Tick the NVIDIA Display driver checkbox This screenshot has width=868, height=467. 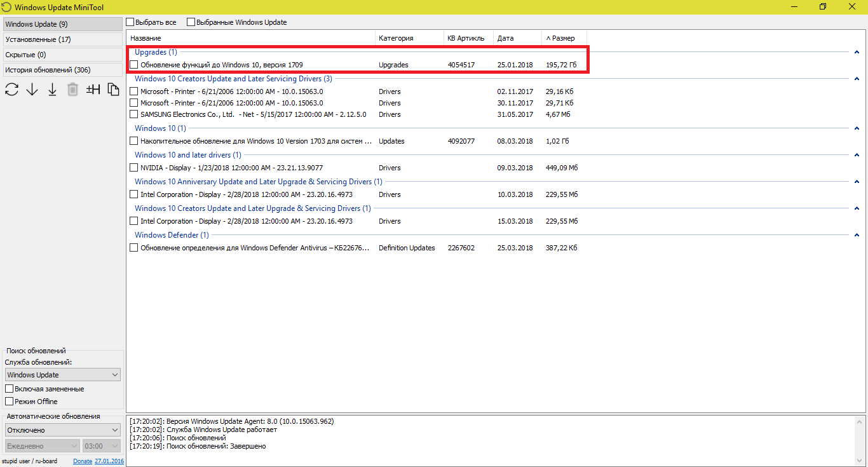133,168
